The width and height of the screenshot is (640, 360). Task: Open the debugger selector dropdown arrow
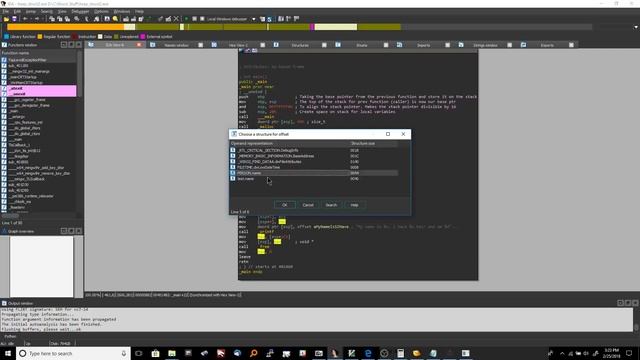pyautogui.click(x=253, y=19)
